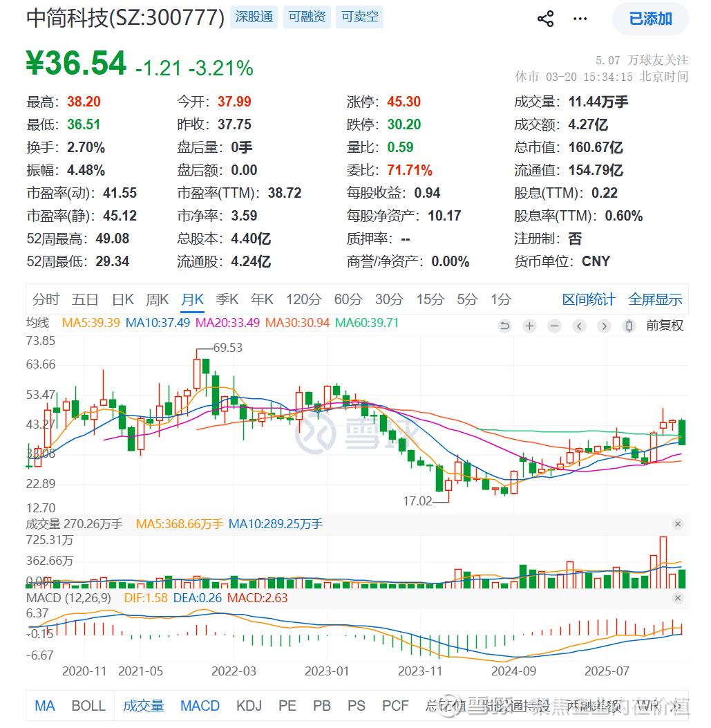The image size is (711, 728).
Task: Select the 120分 interval tab
Action: pos(304,299)
